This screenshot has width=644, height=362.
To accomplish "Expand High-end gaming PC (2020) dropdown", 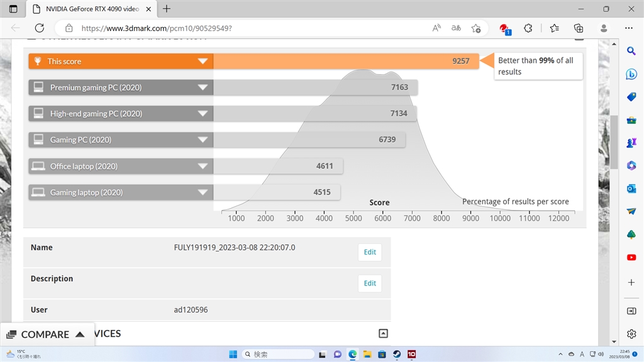I will point(203,114).
